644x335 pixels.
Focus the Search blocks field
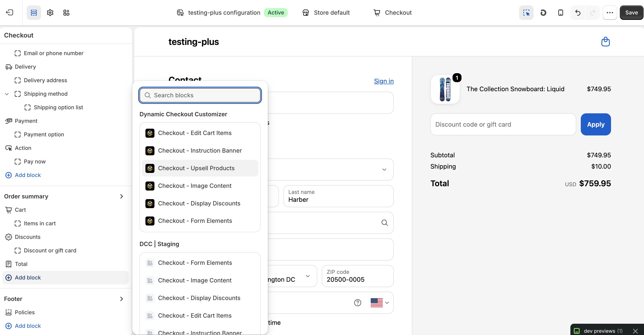click(200, 95)
